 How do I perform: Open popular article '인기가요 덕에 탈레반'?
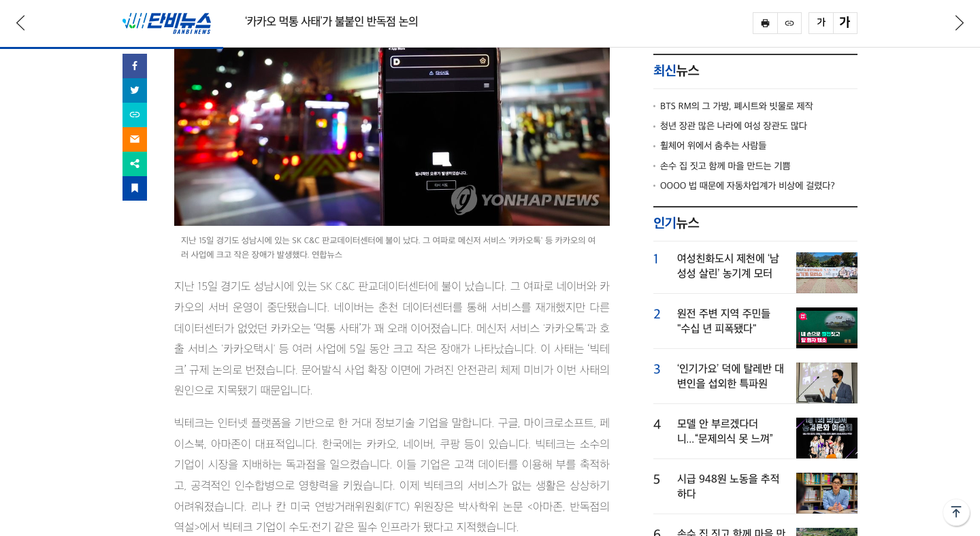[731, 376]
